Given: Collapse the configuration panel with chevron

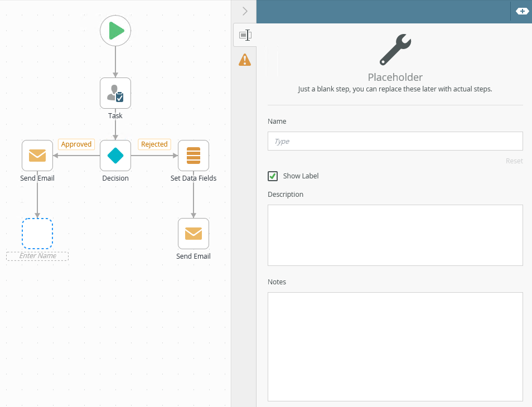Looking at the screenshot, I should click(x=244, y=11).
